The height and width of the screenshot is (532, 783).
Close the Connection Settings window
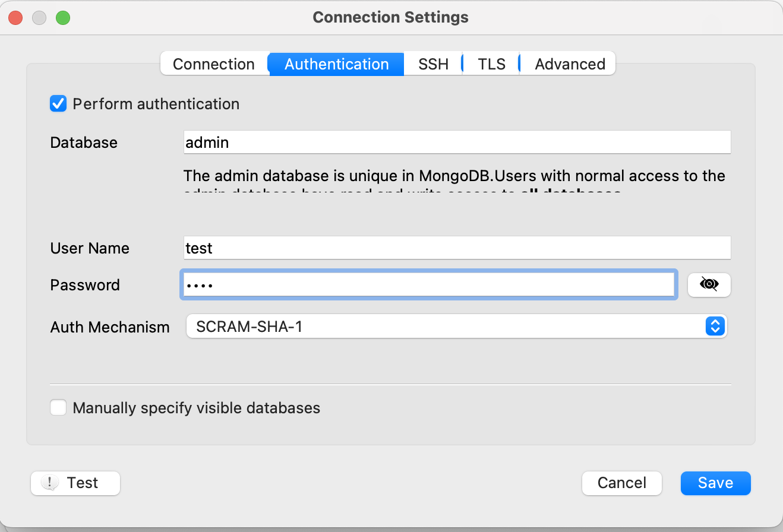click(15, 18)
